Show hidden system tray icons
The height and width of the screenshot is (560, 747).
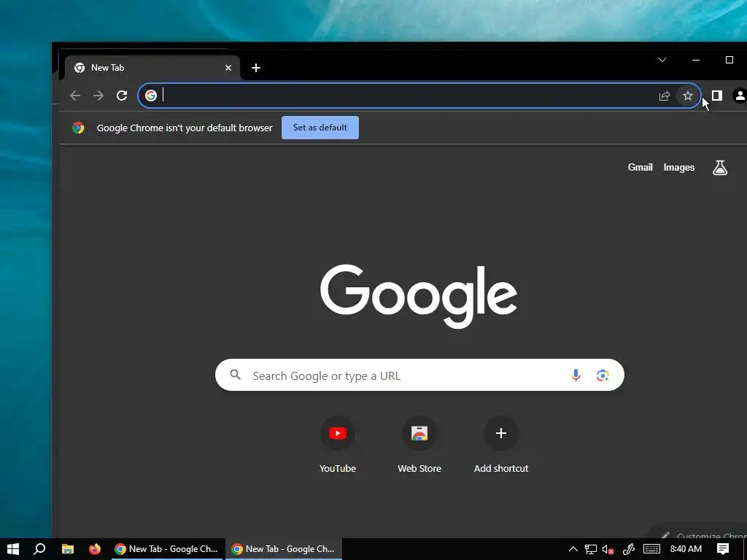pyautogui.click(x=573, y=549)
